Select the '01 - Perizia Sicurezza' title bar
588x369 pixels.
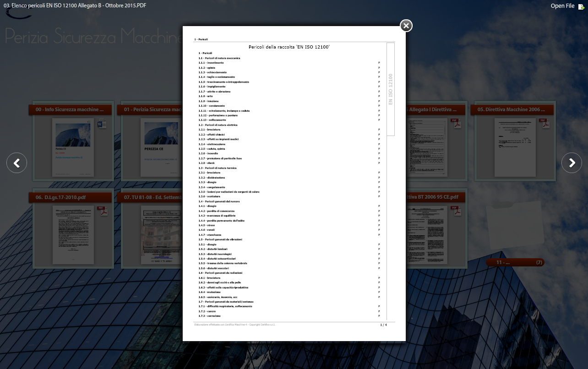pyautogui.click(x=151, y=110)
